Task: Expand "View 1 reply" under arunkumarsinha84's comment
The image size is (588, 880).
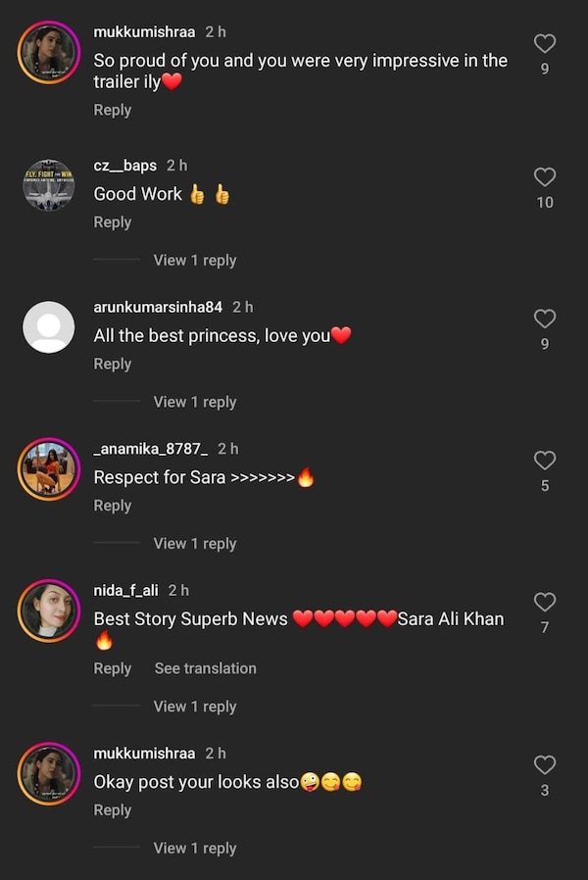Action: (194, 402)
